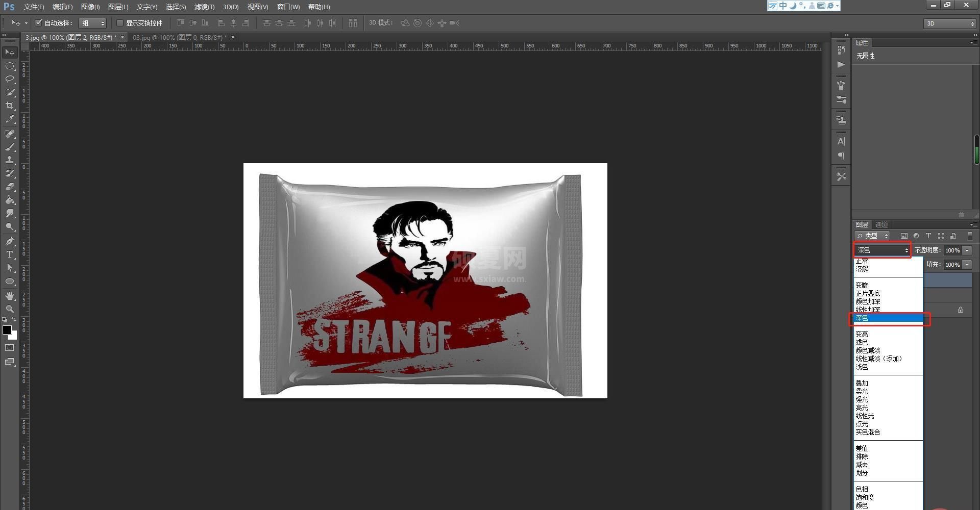Choose 差值 blend mode from list
980x510 pixels.
[x=888, y=448]
